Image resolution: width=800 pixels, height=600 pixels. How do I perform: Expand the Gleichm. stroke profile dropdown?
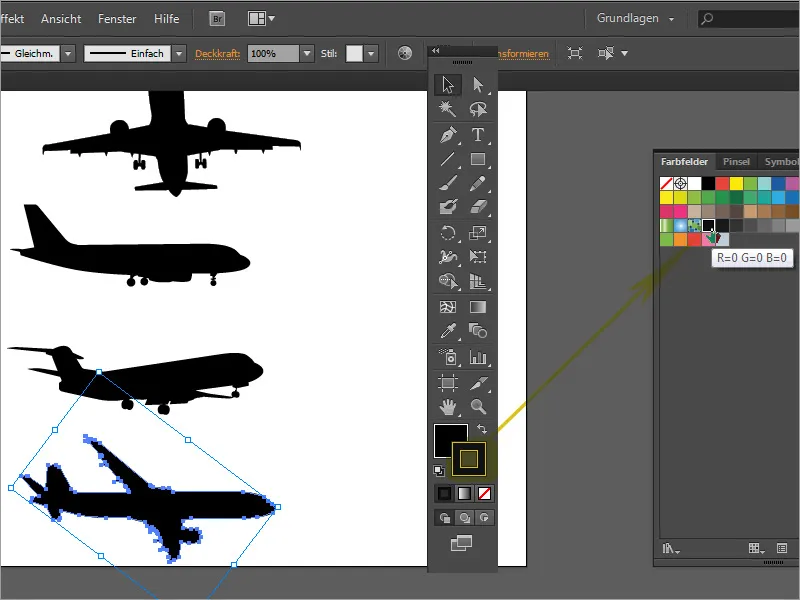pyautogui.click(x=68, y=54)
